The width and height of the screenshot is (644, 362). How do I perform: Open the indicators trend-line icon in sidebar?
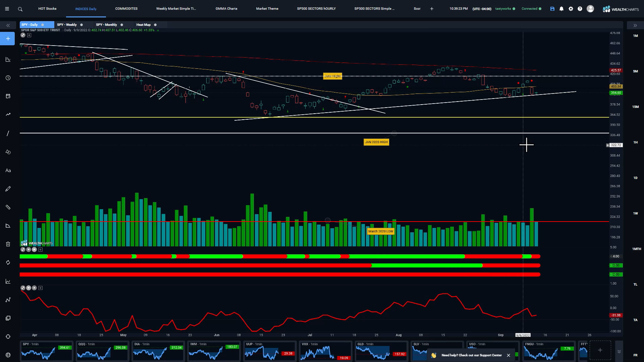[x=8, y=114]
